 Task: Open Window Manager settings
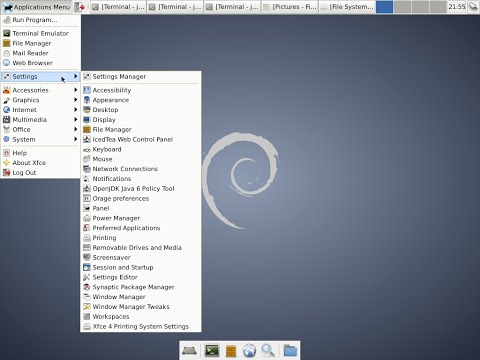tap(141, 297)
